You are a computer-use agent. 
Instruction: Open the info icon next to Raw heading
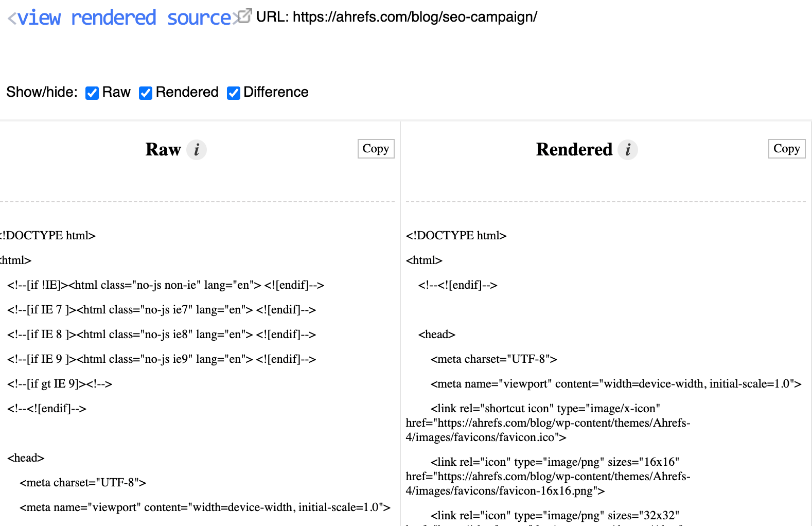(196, 150)
